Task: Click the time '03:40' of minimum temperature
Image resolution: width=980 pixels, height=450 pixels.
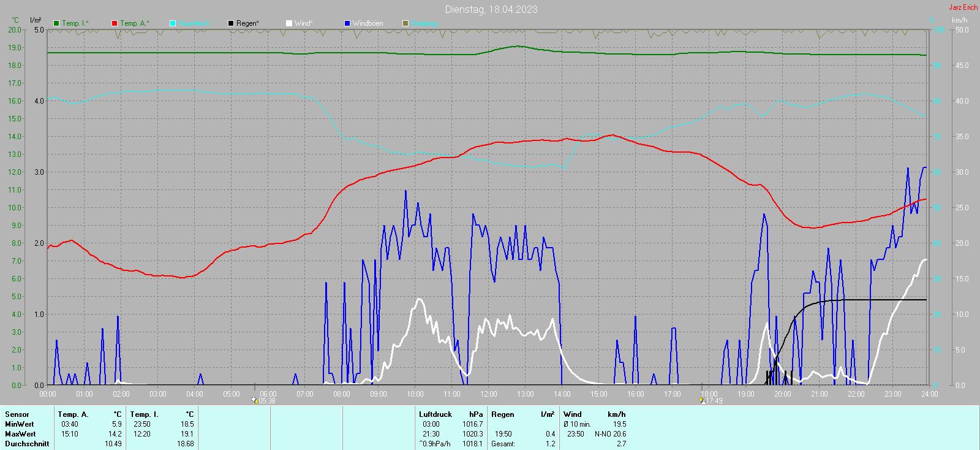Action: [x=70, y=424]
